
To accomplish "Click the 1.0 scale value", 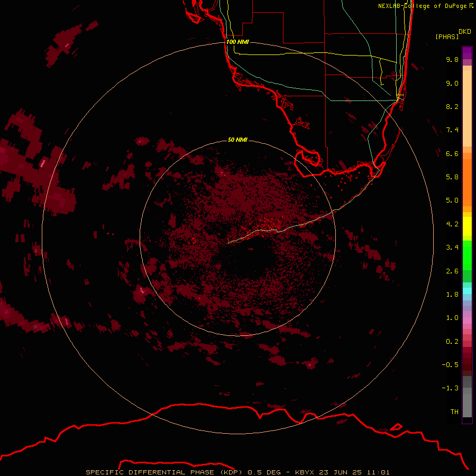I will click(x=452, y=318).
